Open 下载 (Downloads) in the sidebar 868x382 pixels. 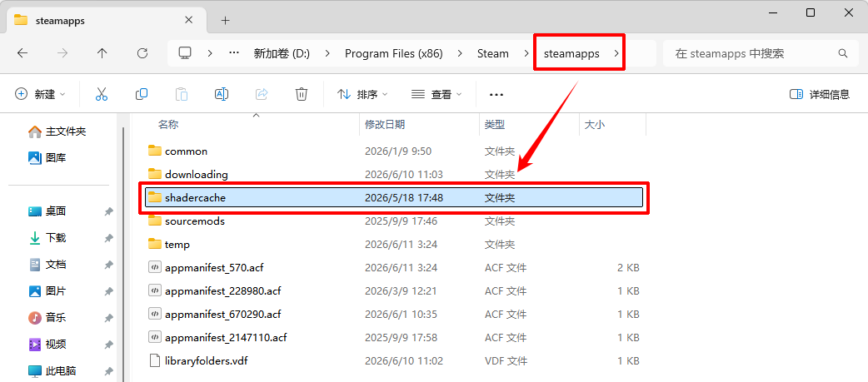tap(47, 238)
